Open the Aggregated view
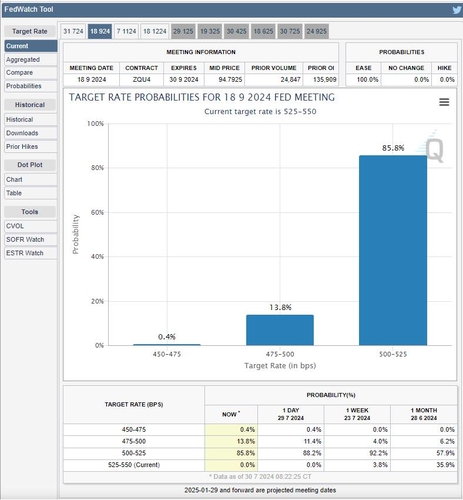Image resolution: width=463 pixels, height=500 pixels. pyautogui.click(x=31, y=60)
